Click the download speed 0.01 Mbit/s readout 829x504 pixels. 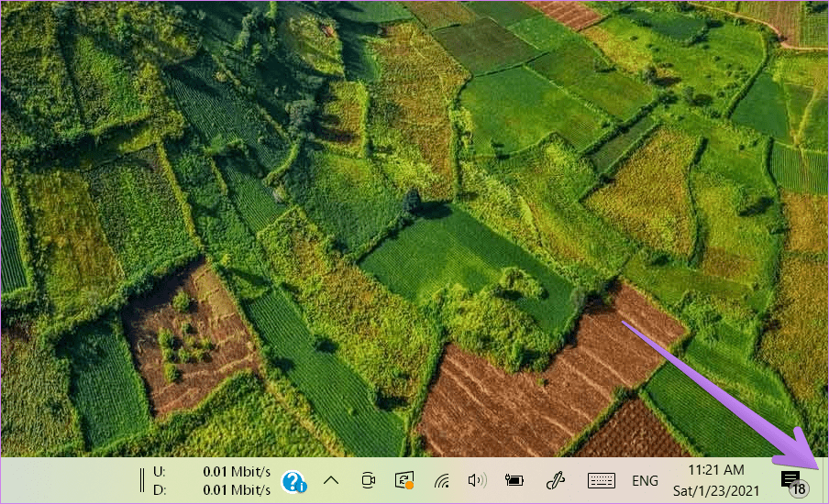[237, 489]
